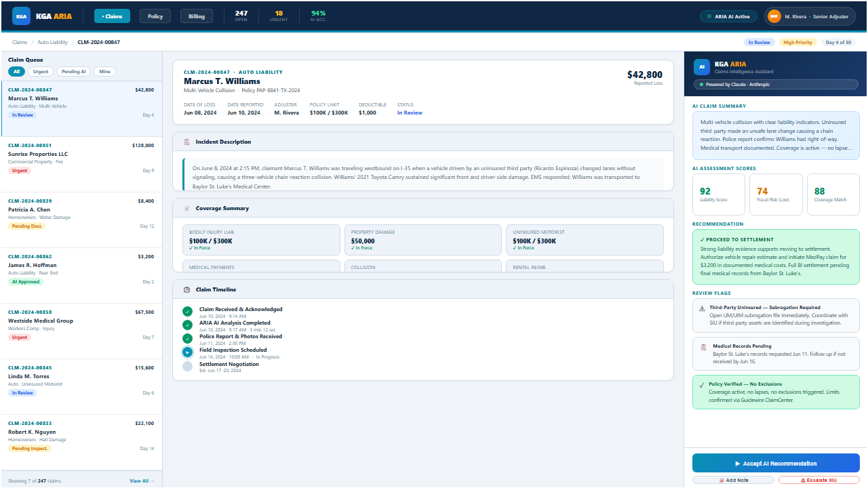The image size is (868, 488).
Task: Click the Fraud Risk 74 card
Action: [776, 195]
